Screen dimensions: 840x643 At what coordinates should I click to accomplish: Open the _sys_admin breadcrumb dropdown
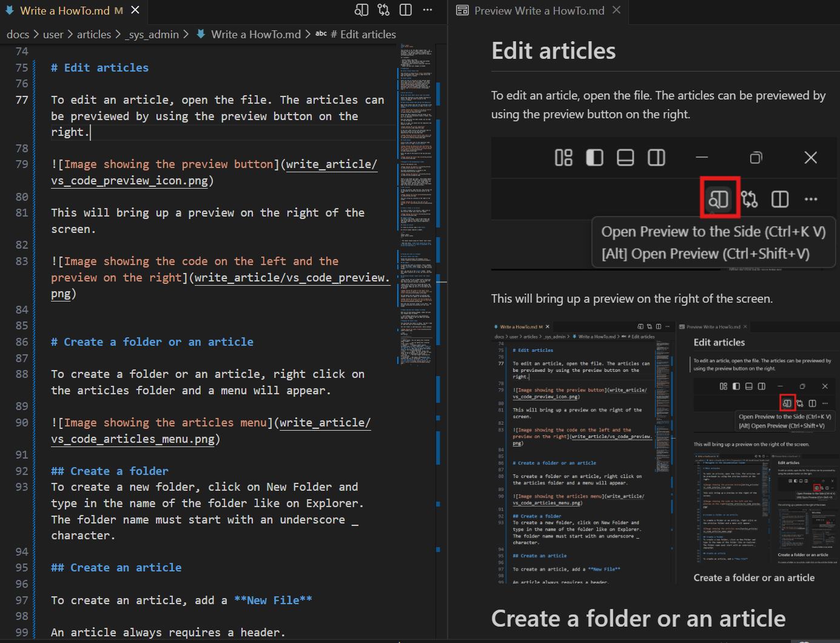click(x=152, y=34)
